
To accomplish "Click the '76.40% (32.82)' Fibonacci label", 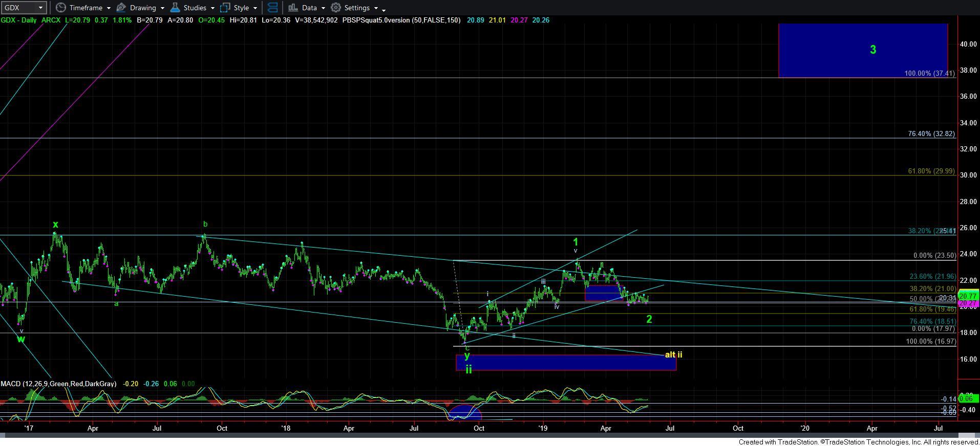I will pyautogui.click(x=931, y=133).
